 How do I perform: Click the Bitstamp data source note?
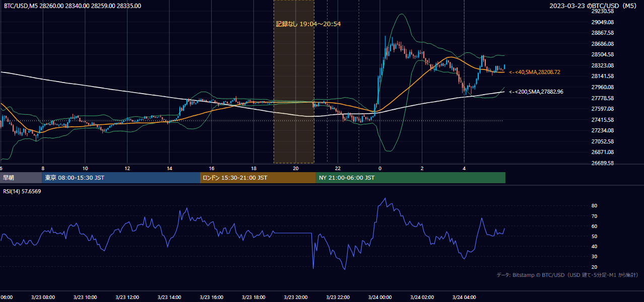[x=567, y=275]
